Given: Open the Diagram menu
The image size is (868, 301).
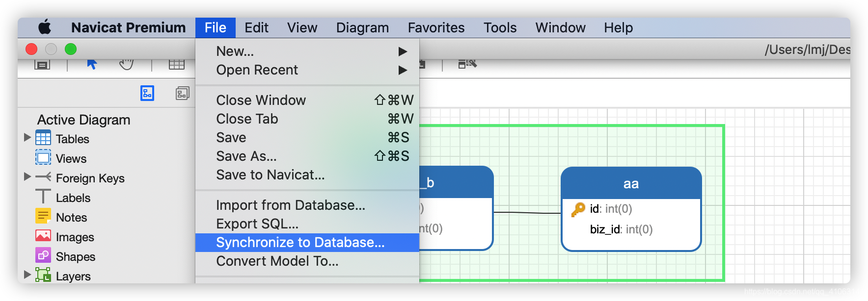Looking at the screenshot, I should tap(362, 28).
